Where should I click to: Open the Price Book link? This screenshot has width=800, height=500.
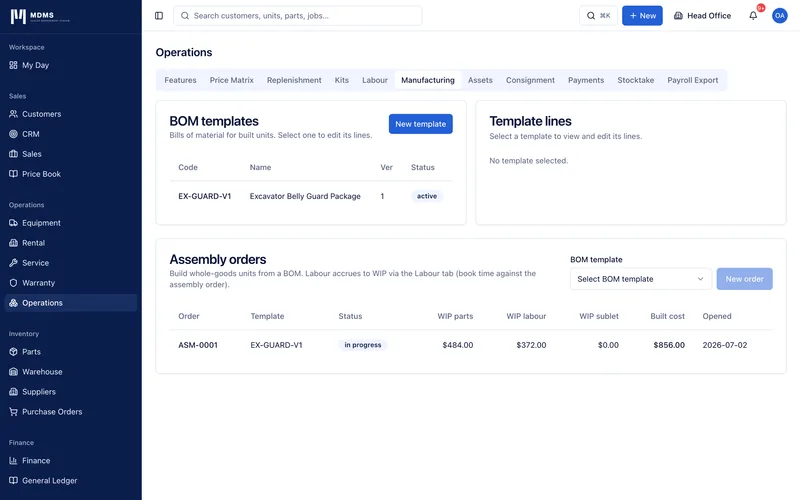click(70, 174)
